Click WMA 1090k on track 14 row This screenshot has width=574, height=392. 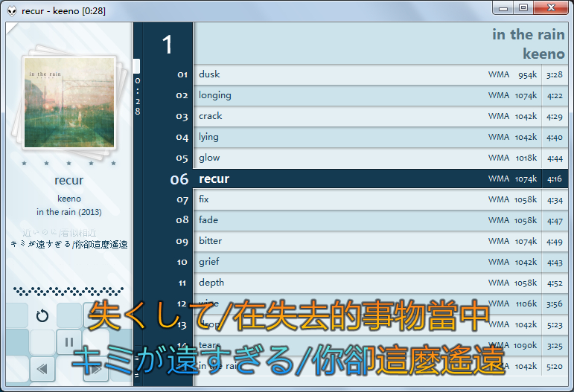coord(512,345)
